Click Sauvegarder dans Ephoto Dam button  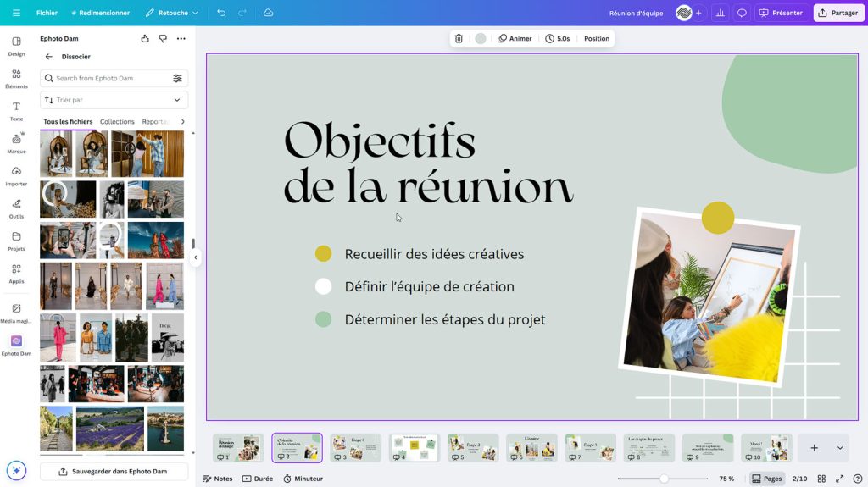(x=114, y=471)
